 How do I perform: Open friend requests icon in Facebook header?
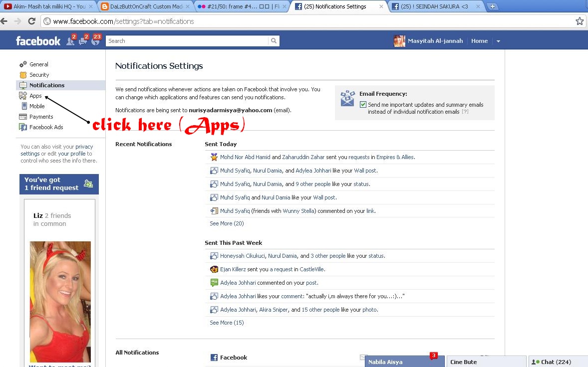coord(70,41)
